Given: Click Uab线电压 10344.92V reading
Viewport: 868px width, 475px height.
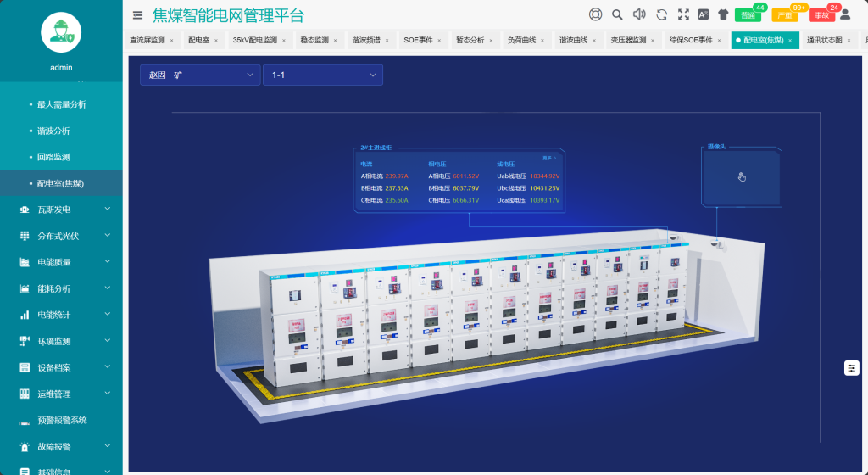Looking at the screenshot, I should pos(528,176).
